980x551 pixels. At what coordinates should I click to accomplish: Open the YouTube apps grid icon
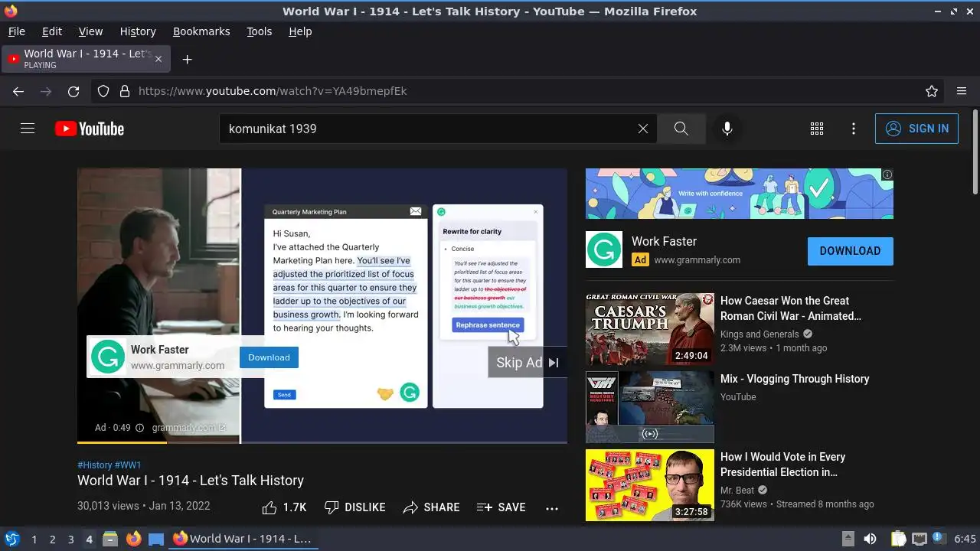point(817,129)
